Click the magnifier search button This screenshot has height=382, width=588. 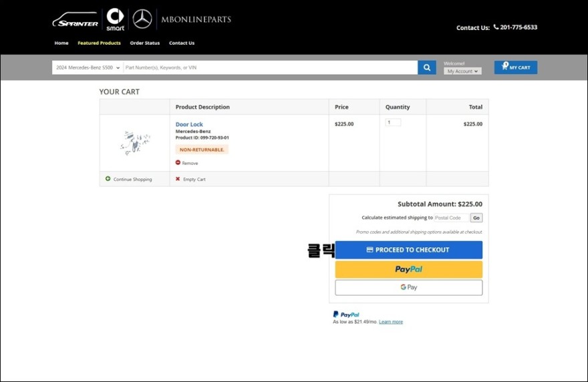click(427, 67)
